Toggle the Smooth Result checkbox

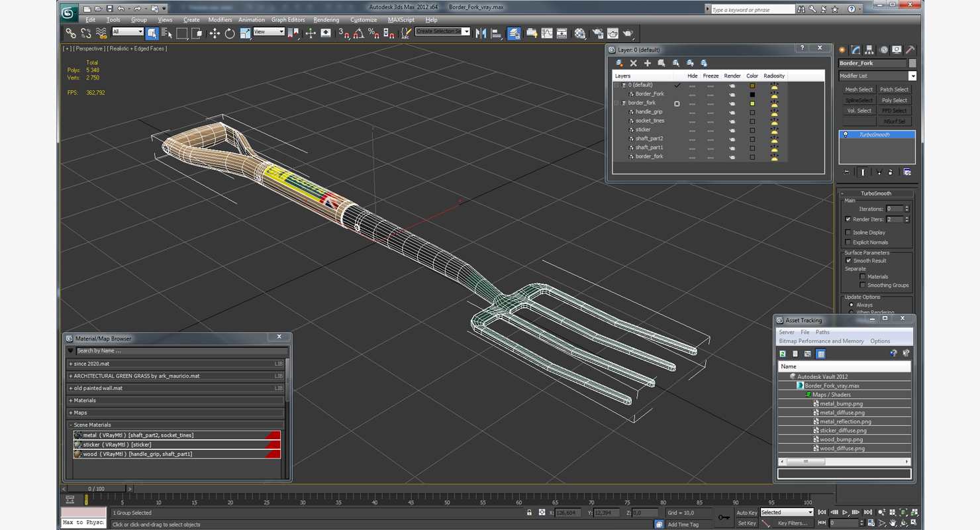[x=848, y=260]
